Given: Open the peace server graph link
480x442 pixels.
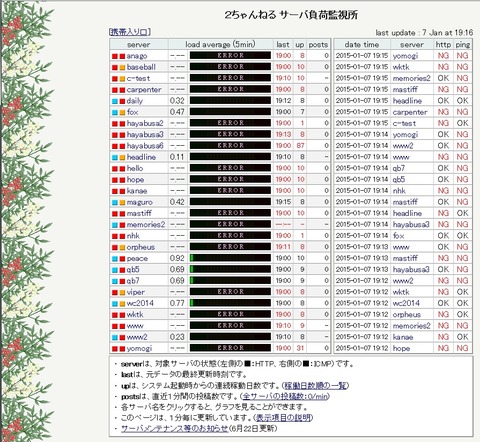Looking at the screenshot, I should click(137, 258).
